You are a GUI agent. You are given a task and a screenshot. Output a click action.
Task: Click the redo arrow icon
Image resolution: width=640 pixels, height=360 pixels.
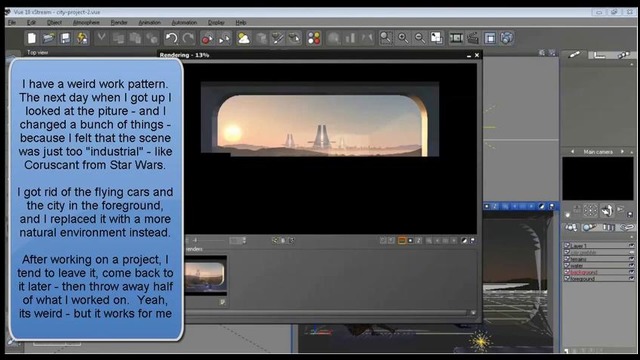(188, 38)
